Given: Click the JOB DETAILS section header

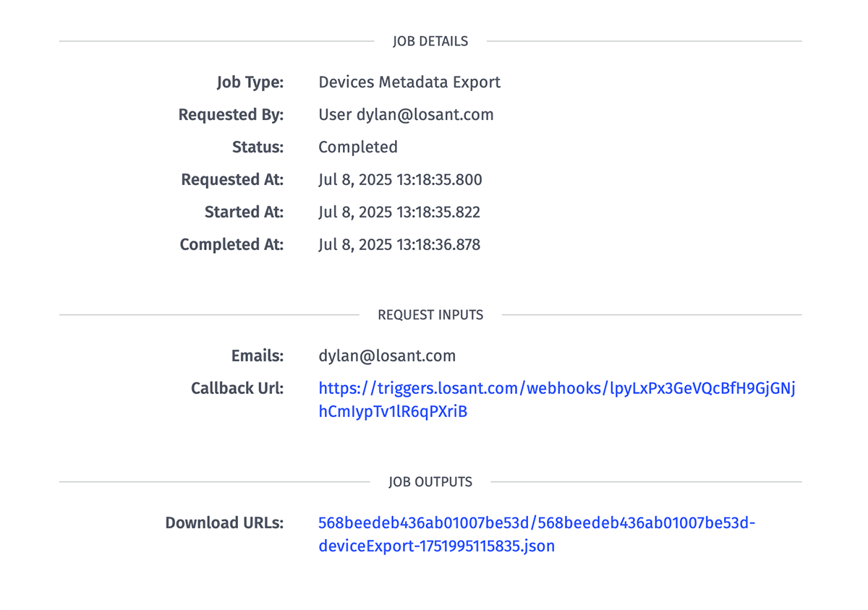Looking at the screenshot, I should coord(430,41).
